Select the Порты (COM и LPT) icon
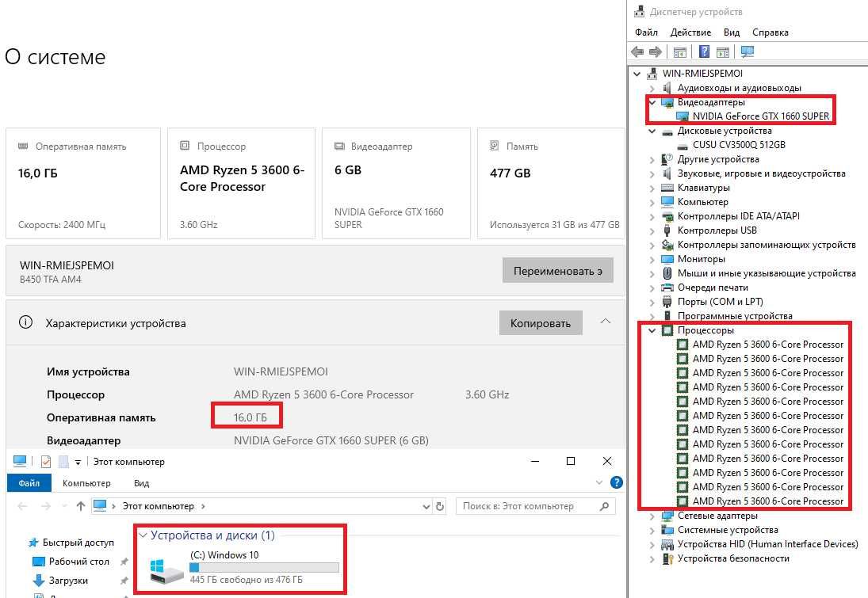This screenshot has width=868, height=598. coord(667,302)
